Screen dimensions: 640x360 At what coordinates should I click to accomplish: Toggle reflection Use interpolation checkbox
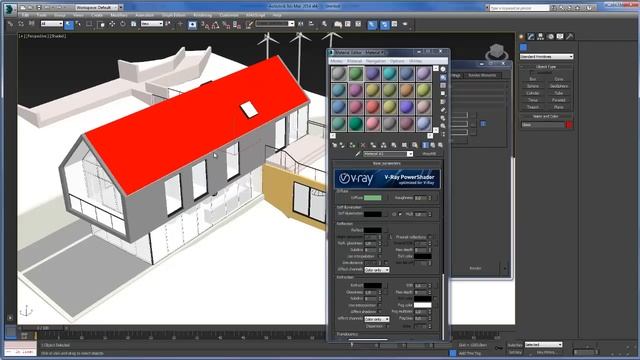pos(380,256)
